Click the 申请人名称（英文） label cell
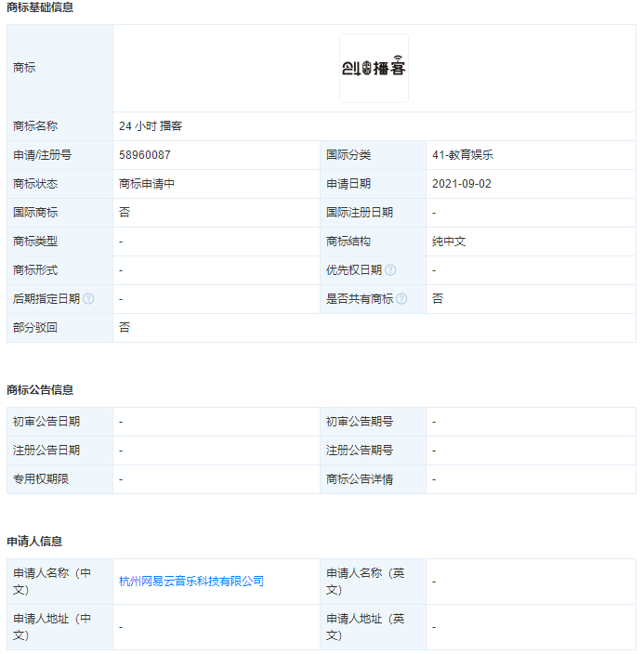This screenshot has width=644, height=654. coord(374,582)
